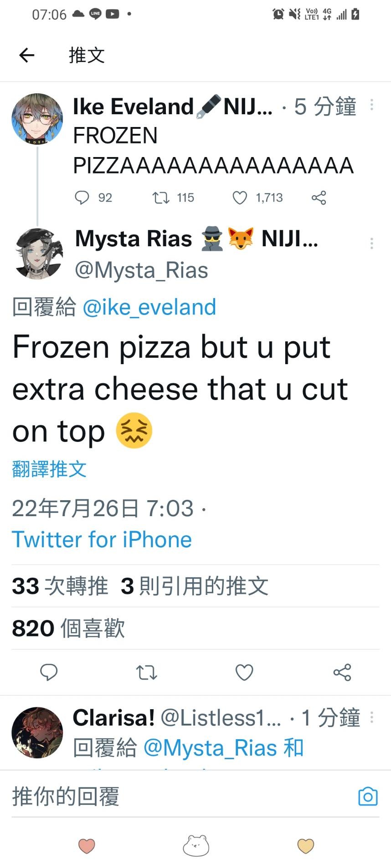Viewport: 391px width, 868px height.
Task: Focus the 推你的回覆 reply input field
Action: pos(182,797)
